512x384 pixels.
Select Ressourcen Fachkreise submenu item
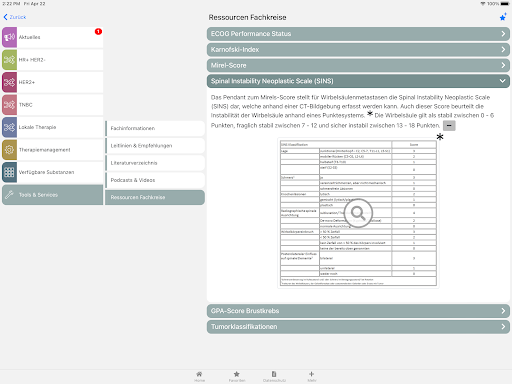(x=155, y=197)
